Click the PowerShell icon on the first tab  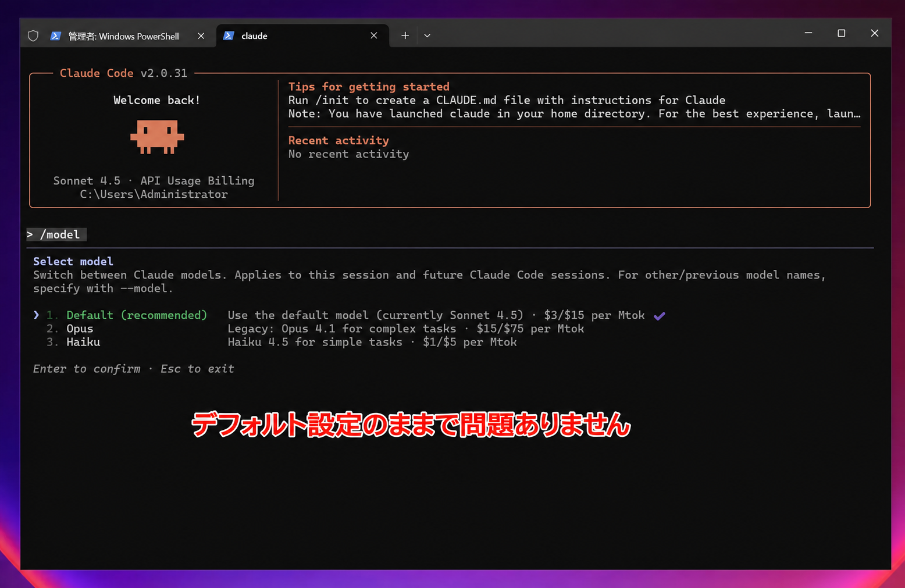click(x=55, y=36)
